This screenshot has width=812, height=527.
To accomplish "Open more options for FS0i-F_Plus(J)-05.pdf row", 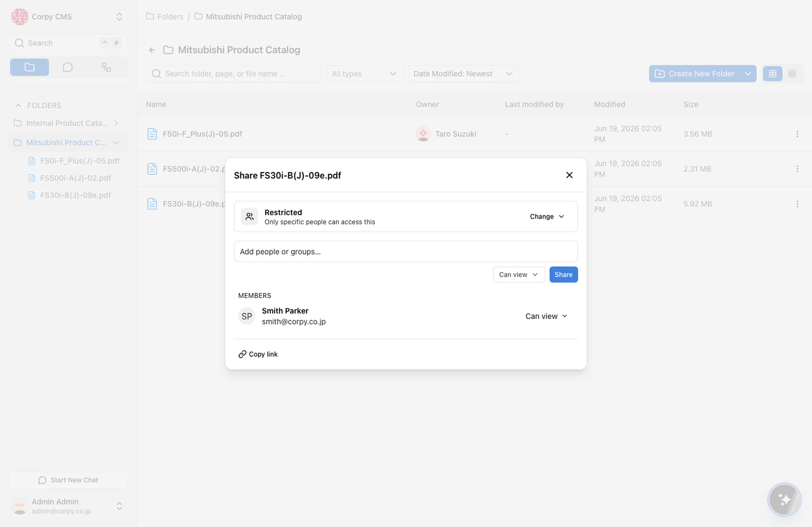I will [x=797, y=134].
